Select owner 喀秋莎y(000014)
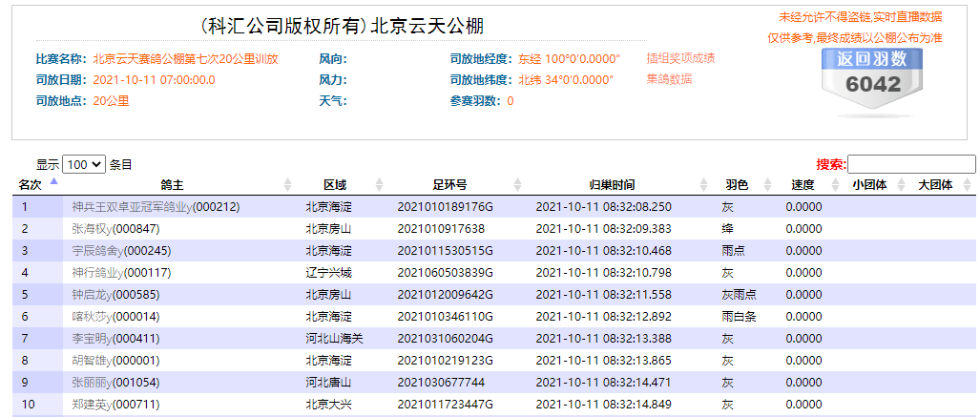The width and height of the screenshot is (980, 417). click(115, 317)
